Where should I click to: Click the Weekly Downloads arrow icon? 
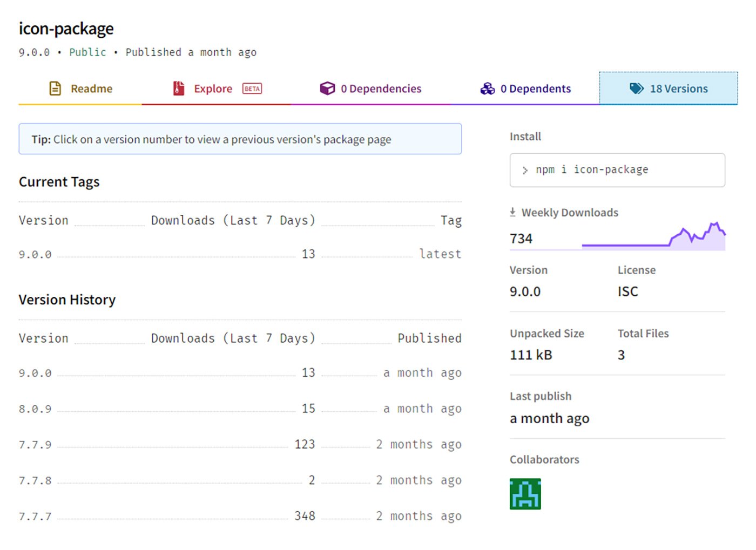point(512,212)
